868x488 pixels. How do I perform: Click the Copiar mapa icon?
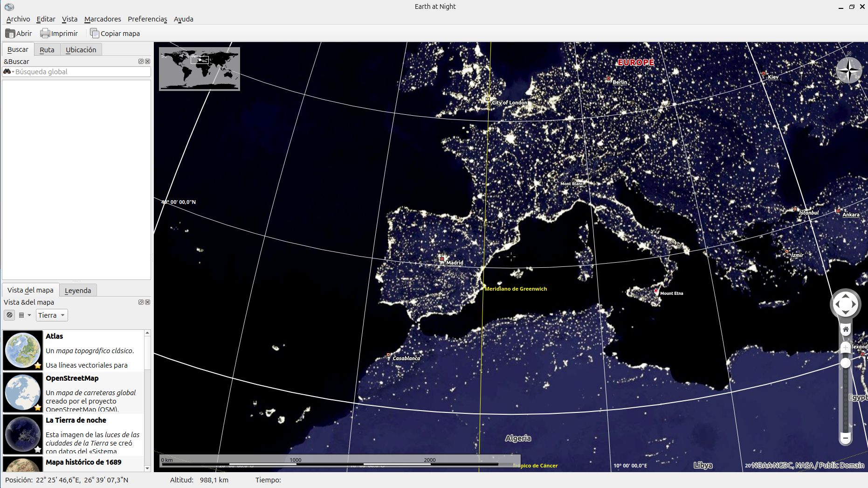pos(95,34)
